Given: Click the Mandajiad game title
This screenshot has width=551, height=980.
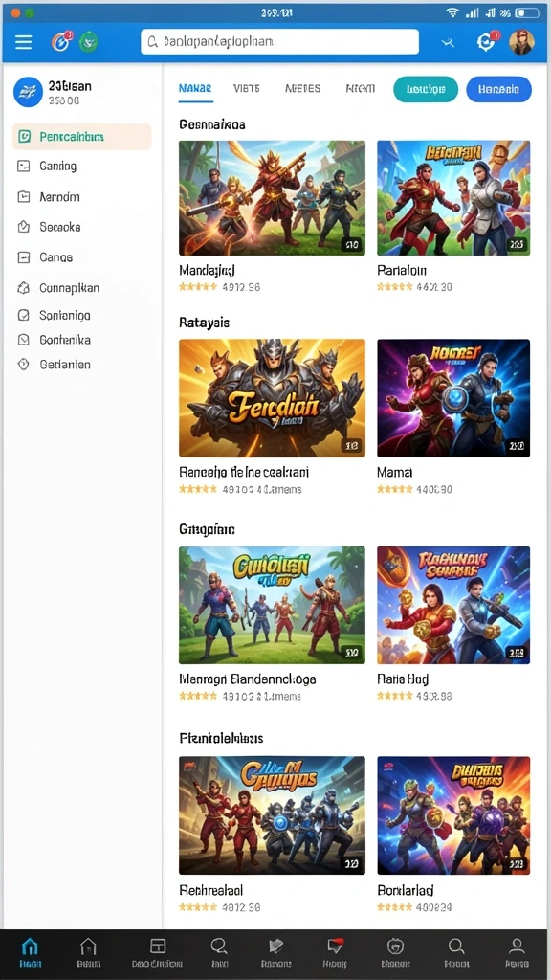Looking at the screenshot, I should 207,271.
